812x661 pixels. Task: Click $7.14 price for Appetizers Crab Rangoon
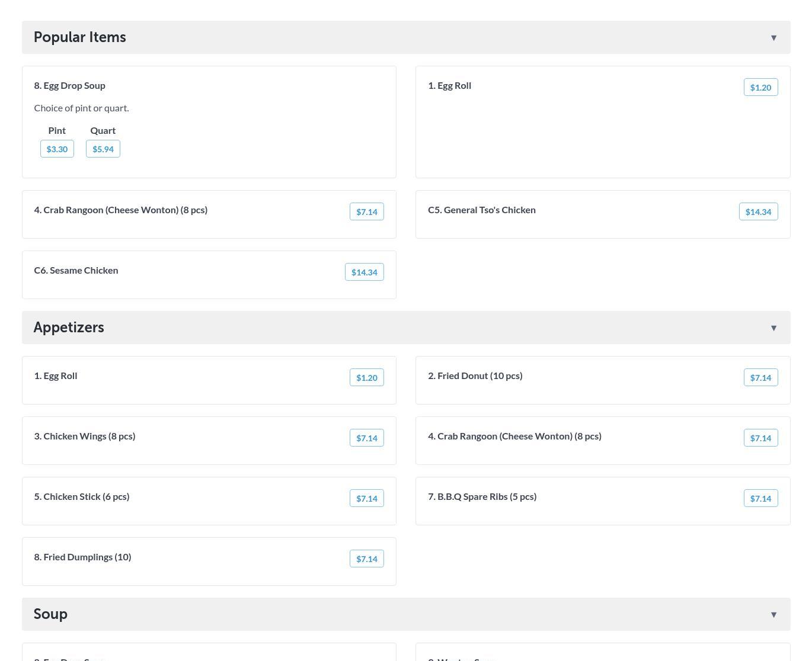click(760, 438)
